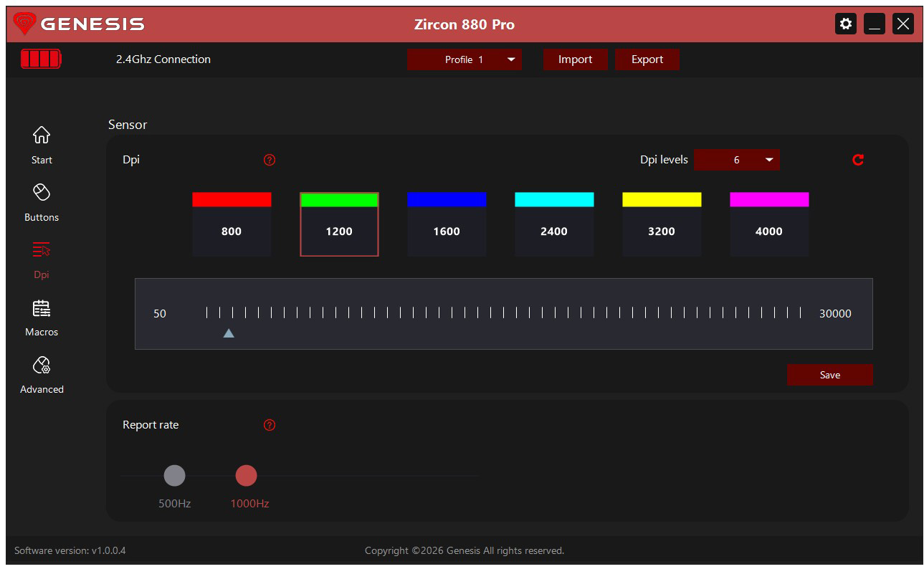Image resolution: width=924 pixels, height=569 pixels.
Task: Minimize the Zircon 880 Pro window
Action: (875, 24)
